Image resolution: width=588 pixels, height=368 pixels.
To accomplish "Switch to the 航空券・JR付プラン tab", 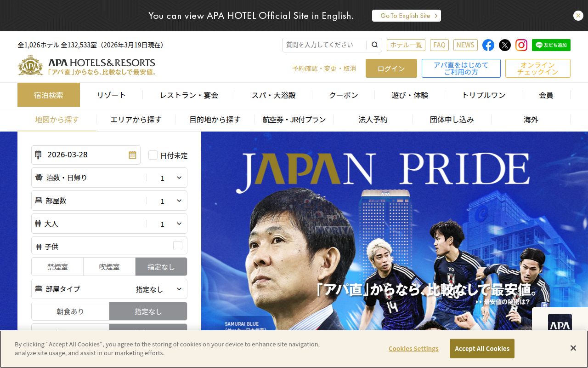I will tap(294, 120).
